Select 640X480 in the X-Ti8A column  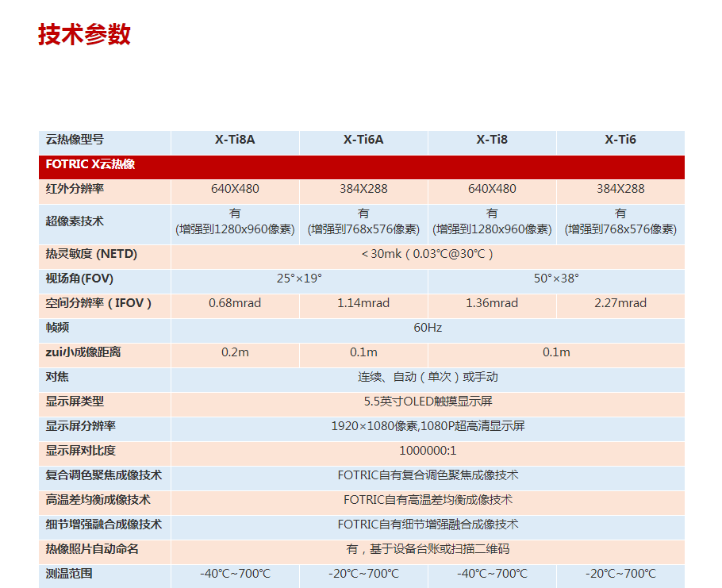click(x=235, y=189)
